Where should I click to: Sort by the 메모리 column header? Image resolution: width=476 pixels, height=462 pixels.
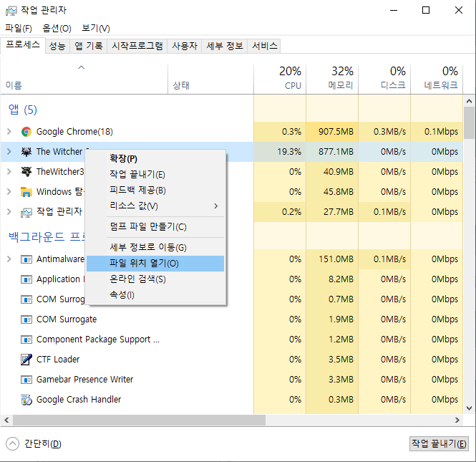point(332,78)
